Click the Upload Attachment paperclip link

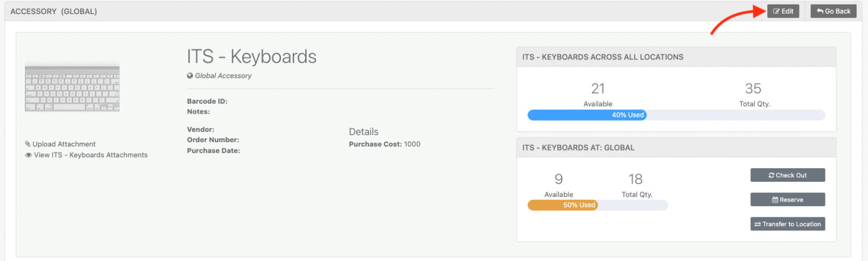tap(60, 144)
